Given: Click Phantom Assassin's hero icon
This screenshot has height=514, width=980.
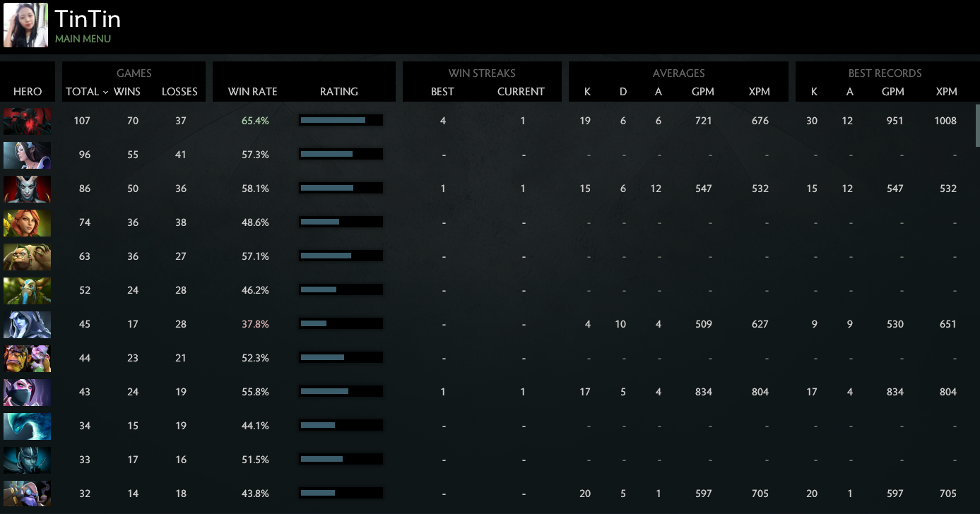Looking at the screenshot, I should pyautogui.click(x=28, y=460).
